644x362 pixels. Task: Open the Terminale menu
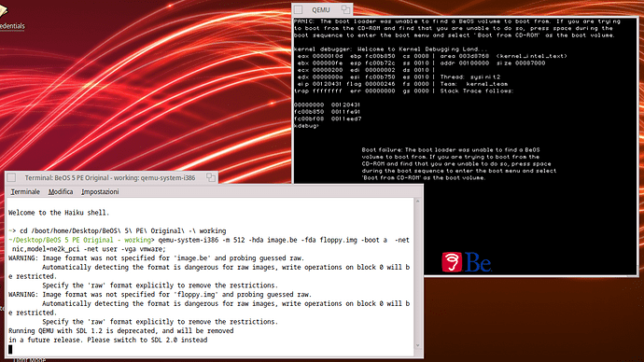pyautogui.click(x=25, y=191)
